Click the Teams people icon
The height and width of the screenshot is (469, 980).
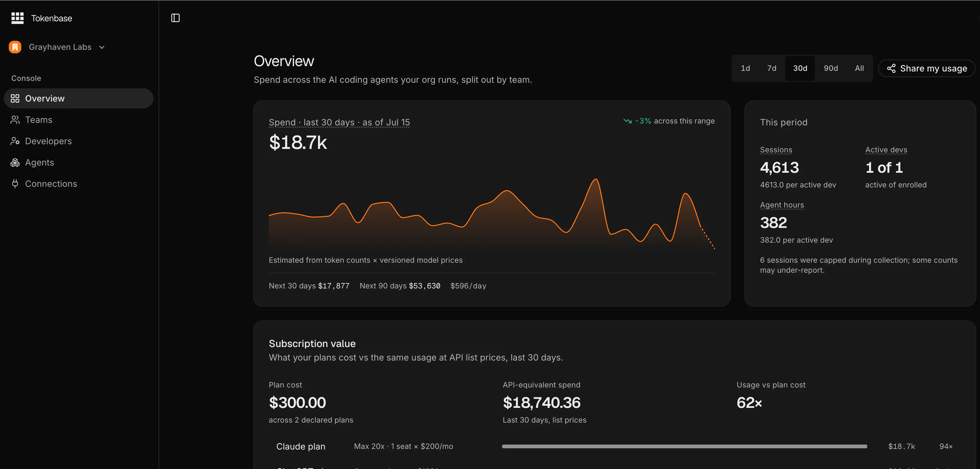pyautogui.click(x=15, y=120)
